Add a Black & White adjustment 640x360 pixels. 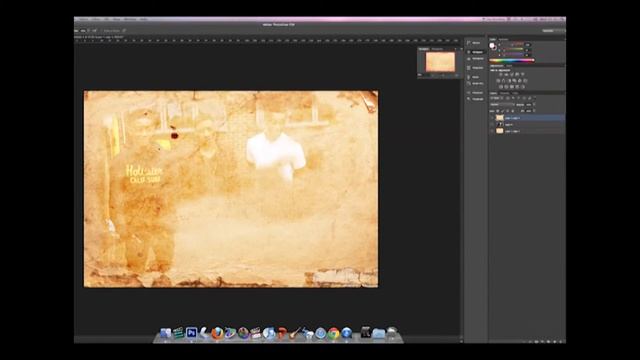(x=509, y=81)
